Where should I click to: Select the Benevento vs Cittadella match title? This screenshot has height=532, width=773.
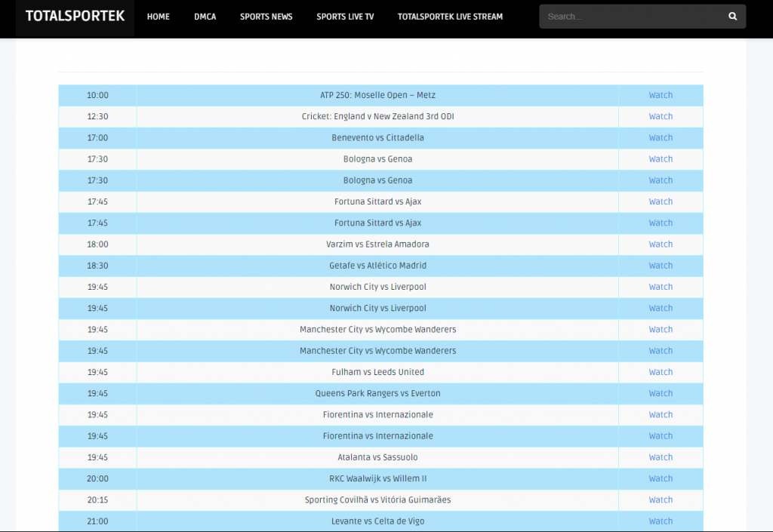(377, 137)
